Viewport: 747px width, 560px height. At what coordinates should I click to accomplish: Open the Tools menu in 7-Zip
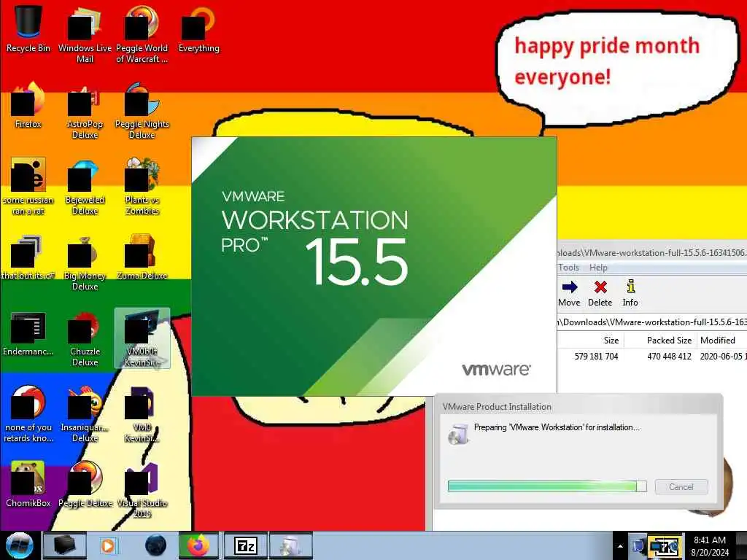pyautogui.click(x=568, y=268)
